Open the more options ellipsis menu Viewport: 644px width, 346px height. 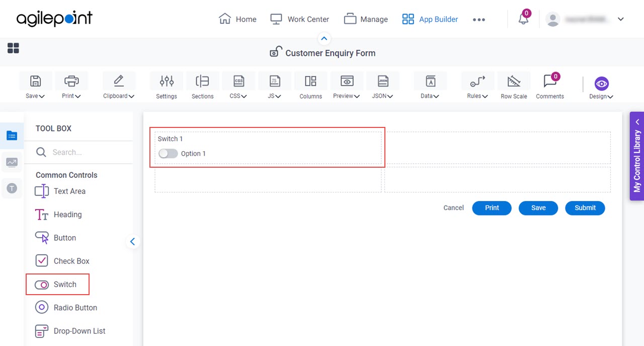coord(479,20)
